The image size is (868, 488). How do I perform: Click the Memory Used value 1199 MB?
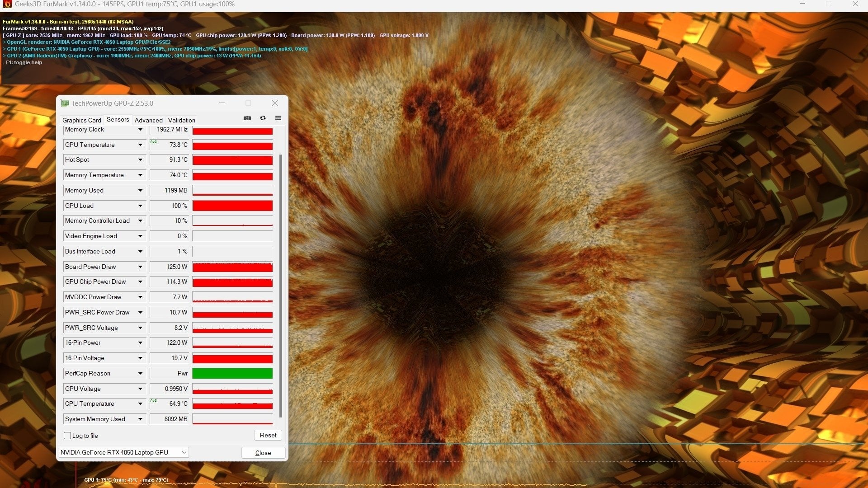point(169,191)
